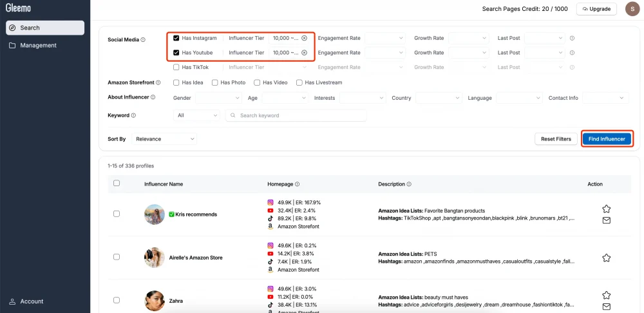Click About Influencer info icon
The image size is (644, 313).
153,97
